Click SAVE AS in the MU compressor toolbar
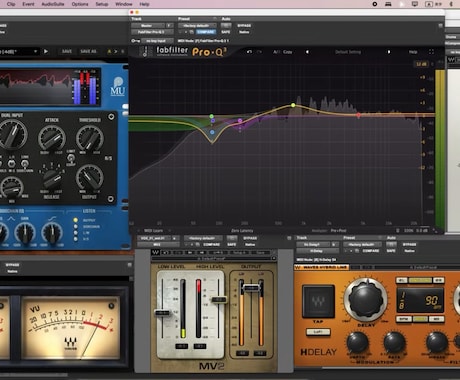The image size is (460, 380). [88, 51]
